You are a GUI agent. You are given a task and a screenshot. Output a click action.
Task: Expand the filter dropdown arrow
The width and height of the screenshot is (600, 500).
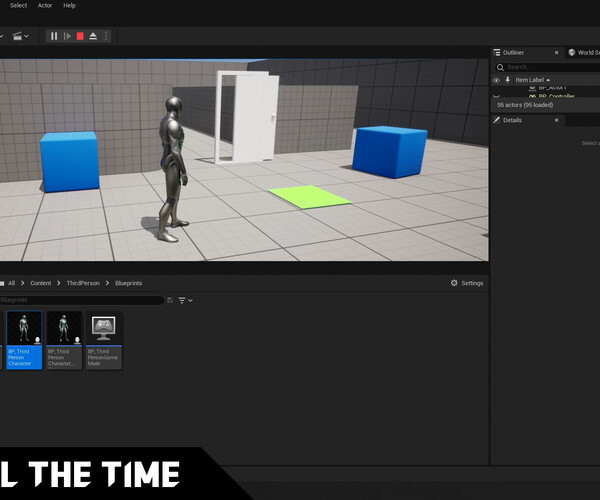click(x=190, y=300)
